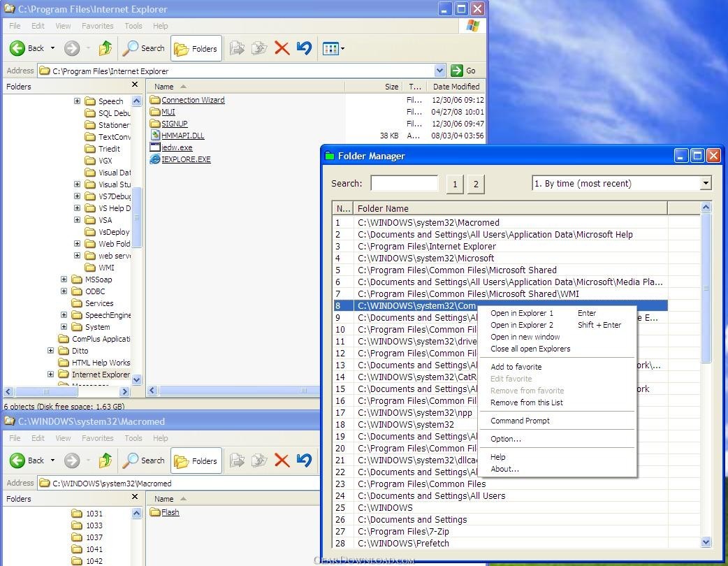This screenshot has width=728, height=566.
Task: Expand the System folder tree node
Action: click(64, 327)
